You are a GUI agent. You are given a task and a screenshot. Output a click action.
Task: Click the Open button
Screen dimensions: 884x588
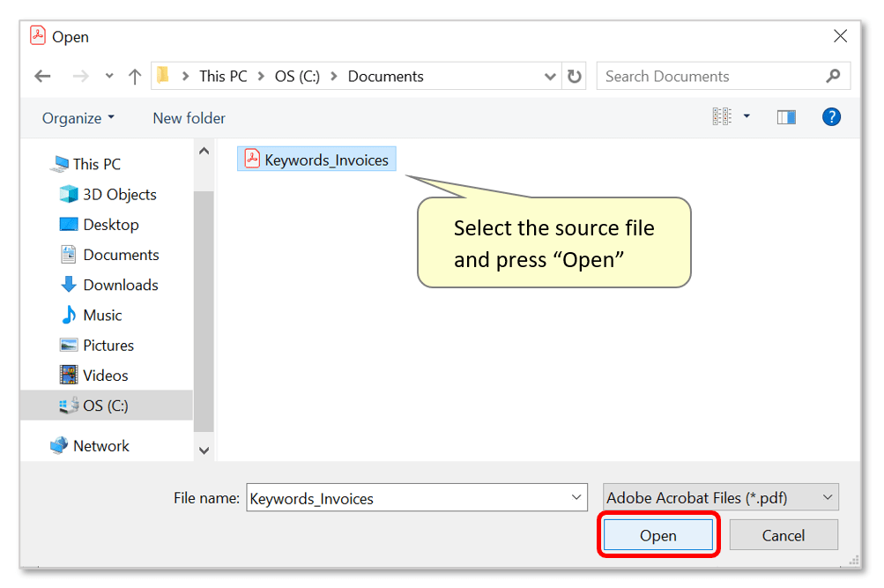click(x=657, y=535)
